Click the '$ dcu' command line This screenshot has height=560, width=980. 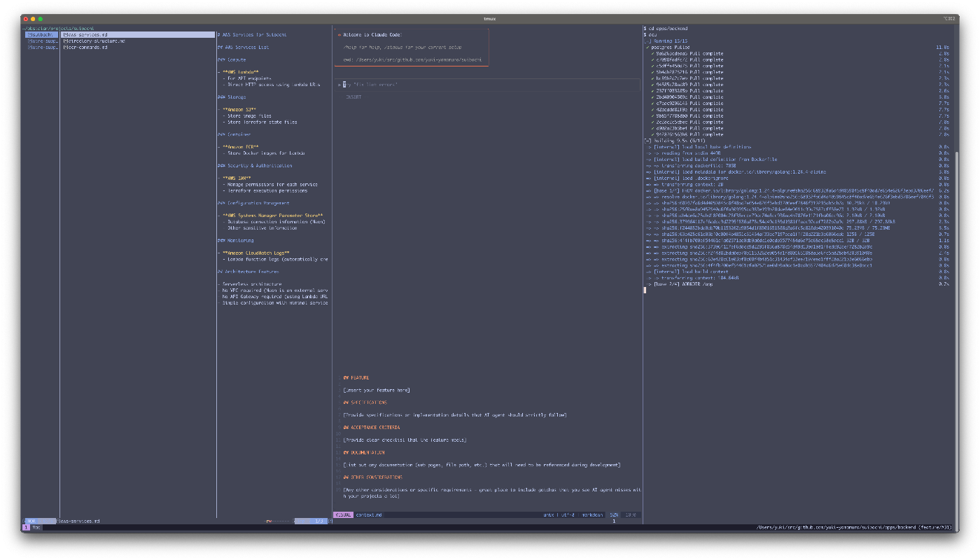(x=651, y=34)
